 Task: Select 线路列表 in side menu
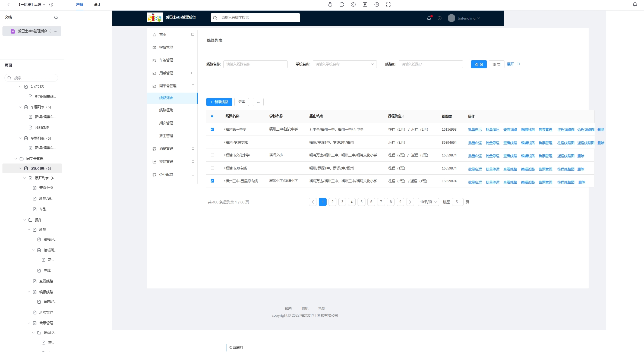click(x=172, y=98)
